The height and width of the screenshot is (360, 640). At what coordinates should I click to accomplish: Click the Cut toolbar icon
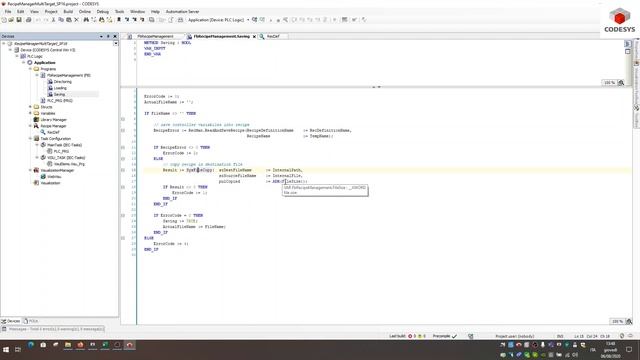click(53, 20)
